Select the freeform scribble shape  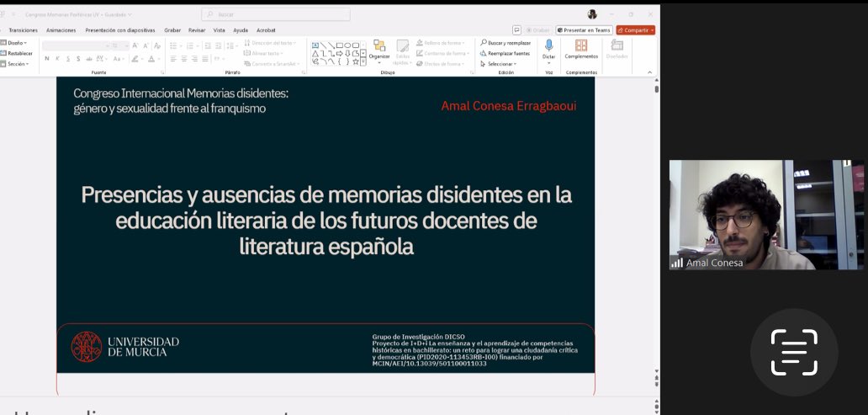315,62
